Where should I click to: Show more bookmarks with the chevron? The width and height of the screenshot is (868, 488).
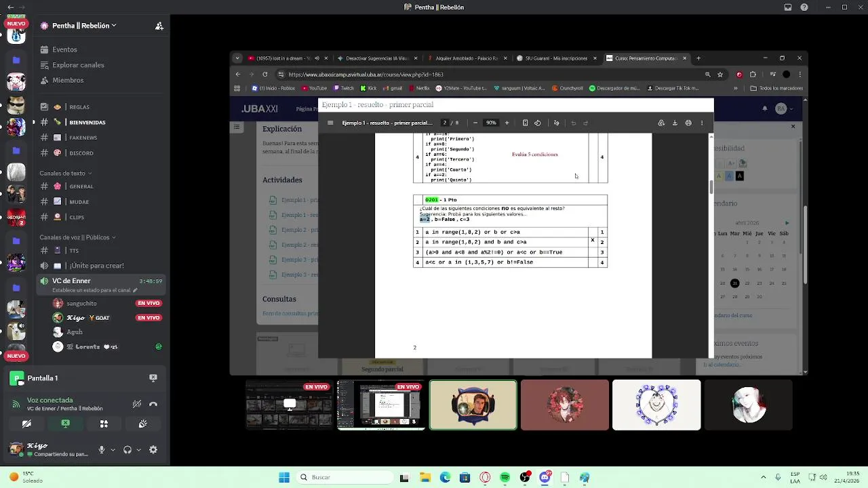click(736, 88)
